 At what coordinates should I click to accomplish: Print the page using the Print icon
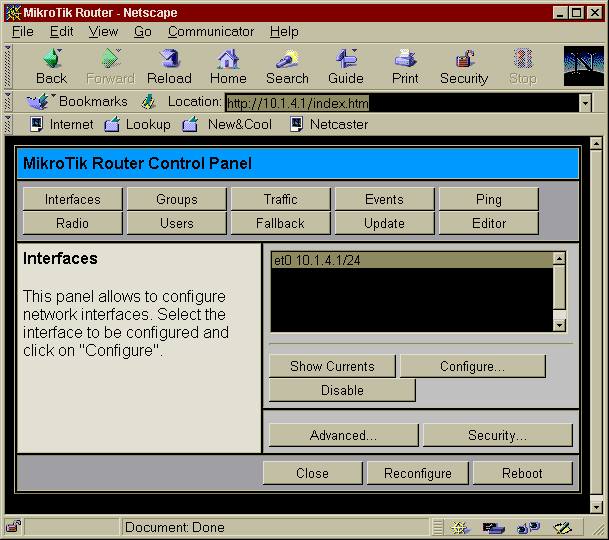(x=405, y=66)
